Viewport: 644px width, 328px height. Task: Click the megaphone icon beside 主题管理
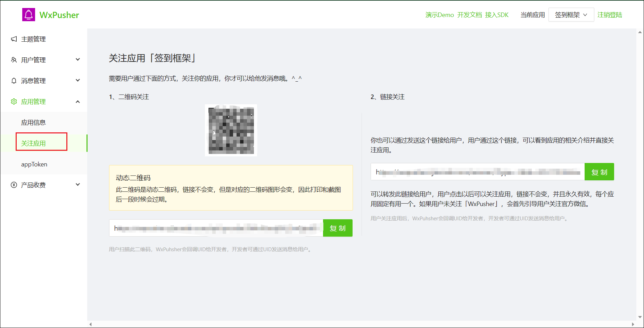[x=14, y=39]
